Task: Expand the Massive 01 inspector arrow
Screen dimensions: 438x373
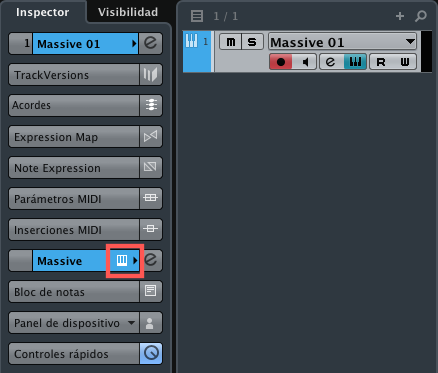Action: tap(134, 43)
